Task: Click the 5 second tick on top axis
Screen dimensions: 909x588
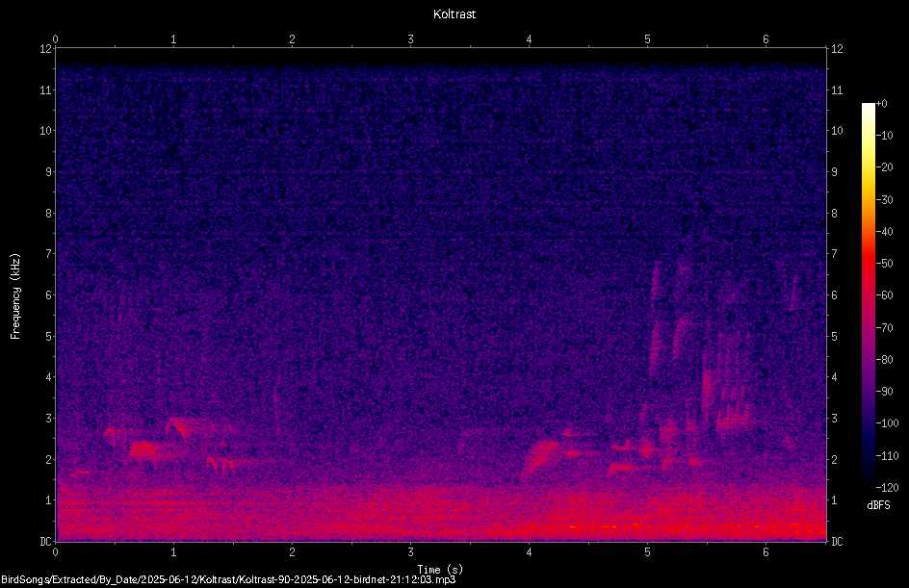Action: (647, 39)
